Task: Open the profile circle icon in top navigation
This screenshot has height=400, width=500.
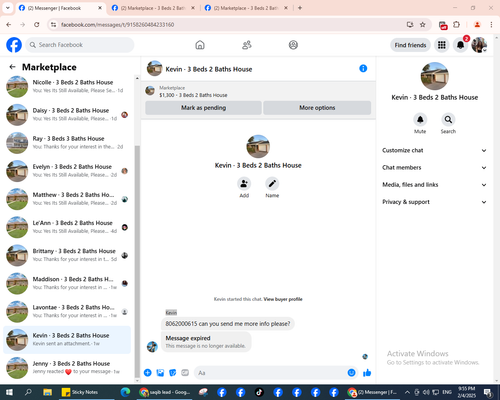Action: [293, 45]
